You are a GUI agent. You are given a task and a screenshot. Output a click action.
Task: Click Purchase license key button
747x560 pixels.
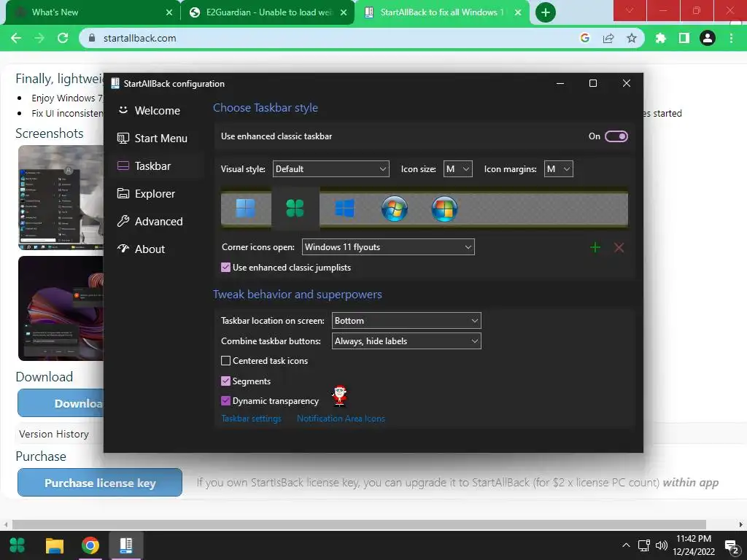point(100,483)
